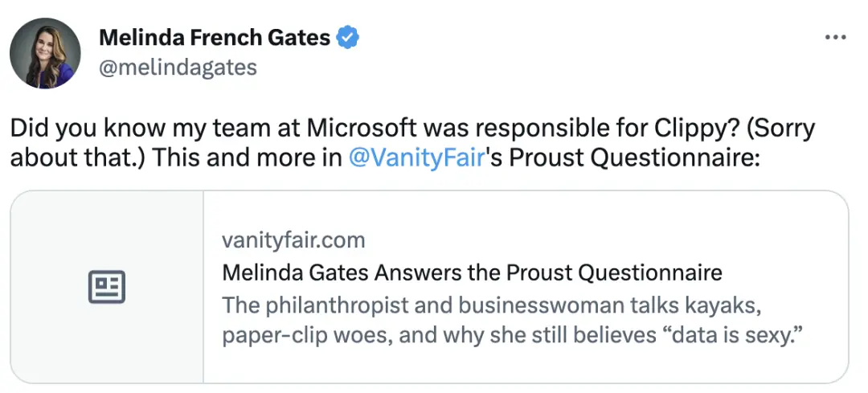Click the word 'Microsoft' in the tweet

(x=362, y=128)
